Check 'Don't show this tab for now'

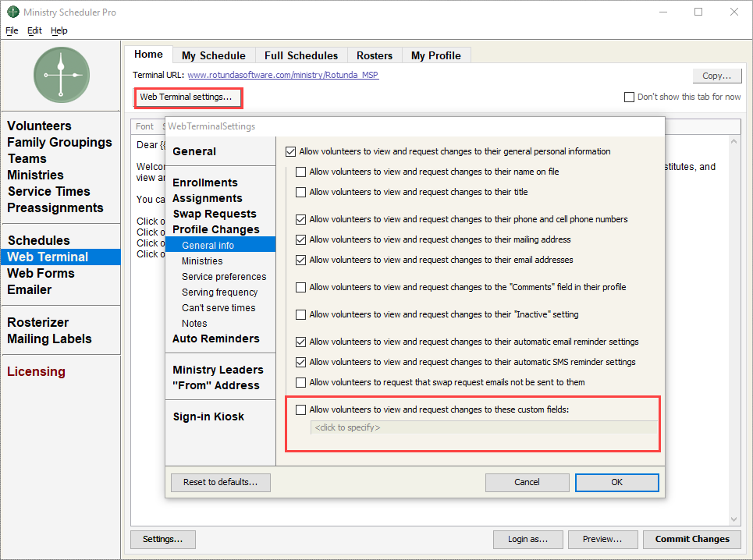point(629,97)
